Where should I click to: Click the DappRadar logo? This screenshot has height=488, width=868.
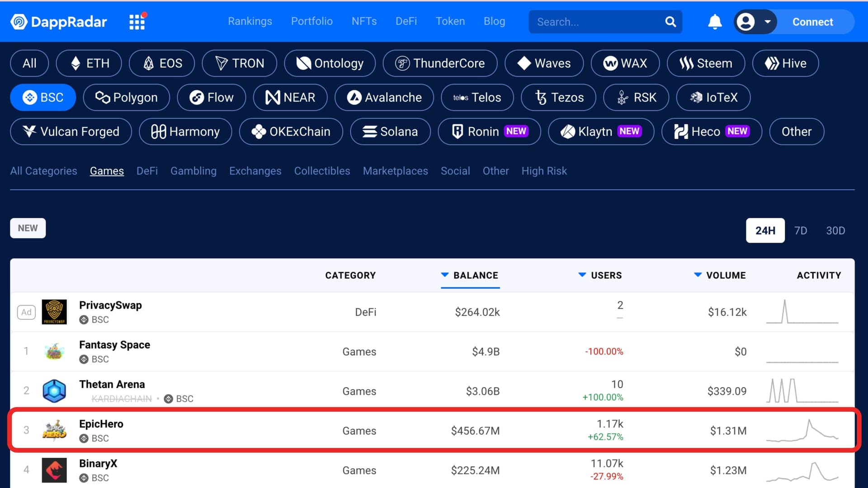tap(59, 22)
